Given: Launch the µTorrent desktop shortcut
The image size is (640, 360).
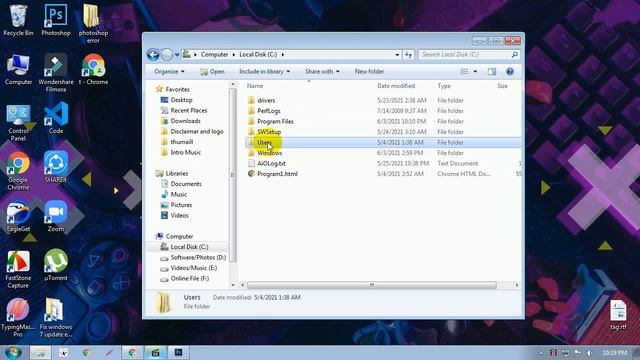Looking at the screenshot, I should (56, 266).
